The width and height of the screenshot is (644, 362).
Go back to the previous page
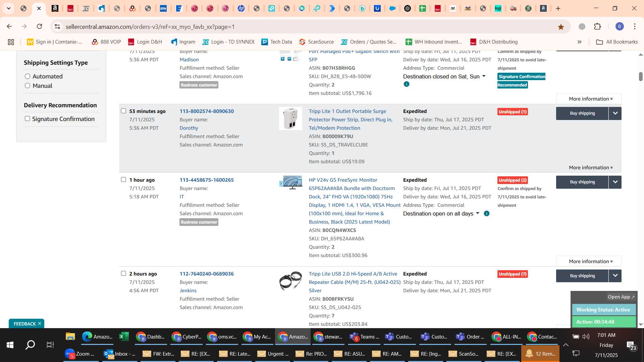click(9, 26)
